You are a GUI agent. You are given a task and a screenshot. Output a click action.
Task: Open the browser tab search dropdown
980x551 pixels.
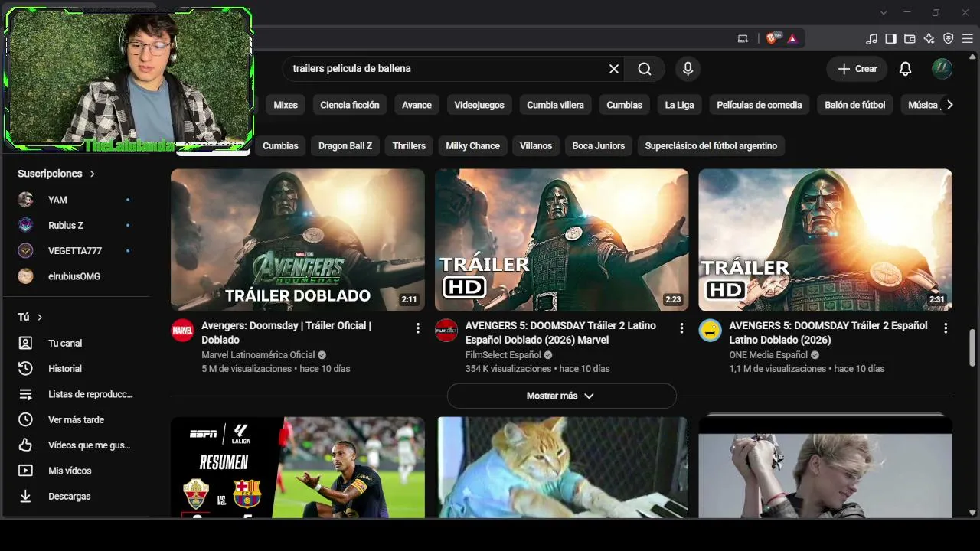[884, 12]
